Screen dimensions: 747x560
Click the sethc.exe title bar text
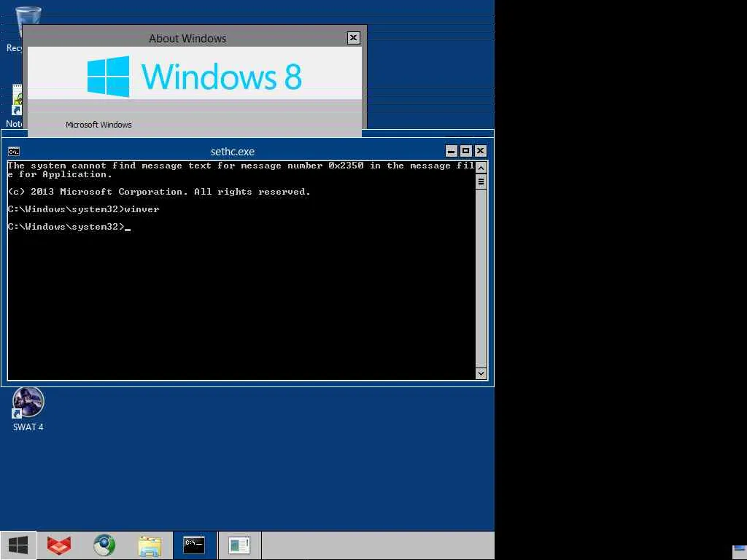[233, 152]
